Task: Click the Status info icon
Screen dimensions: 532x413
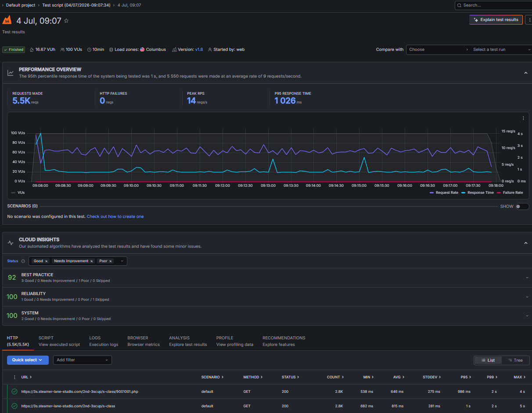Action: pos(23,261)
